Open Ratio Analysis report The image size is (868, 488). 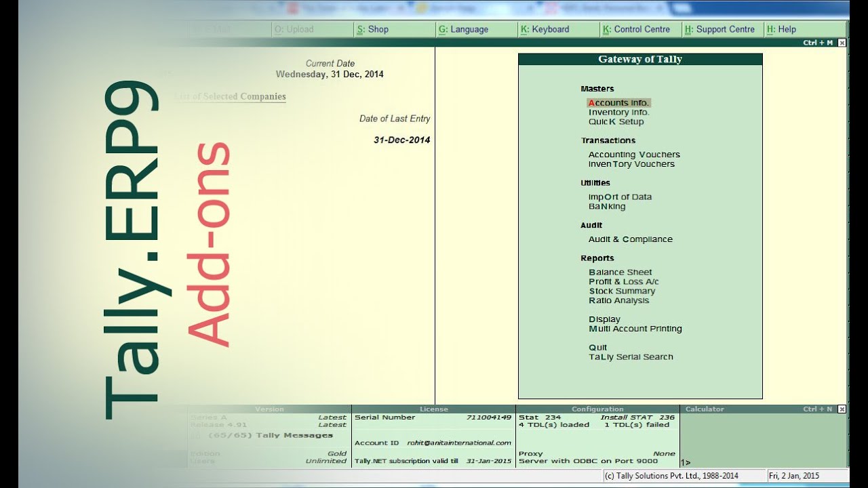click(618, 301)
